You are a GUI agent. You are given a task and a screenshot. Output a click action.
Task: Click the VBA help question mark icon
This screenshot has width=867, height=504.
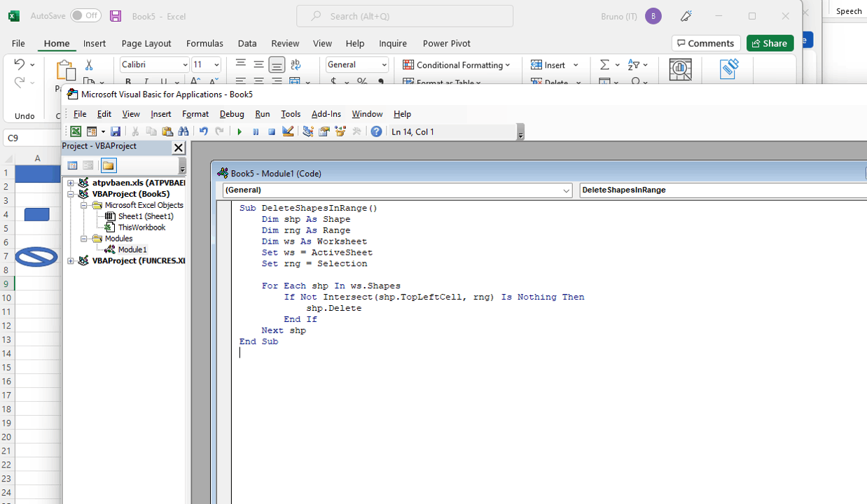(x=376, y=132)
